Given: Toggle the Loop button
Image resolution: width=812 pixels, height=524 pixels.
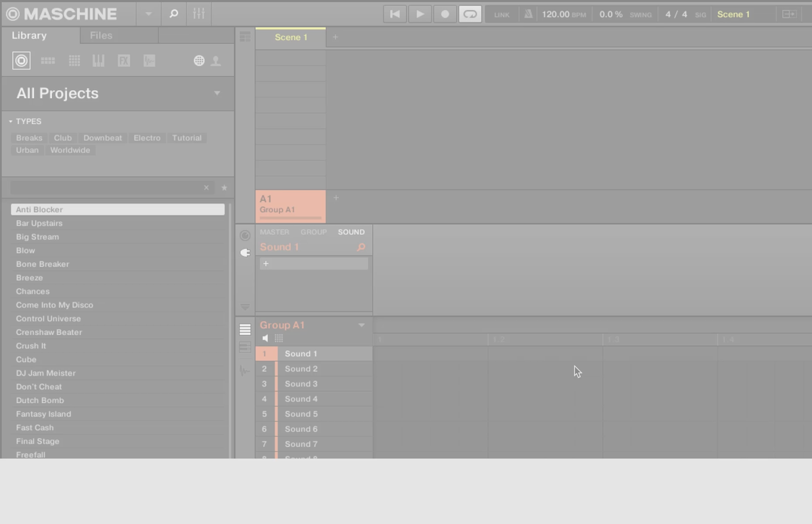Looking at the screenshot, I should [470, 14].
